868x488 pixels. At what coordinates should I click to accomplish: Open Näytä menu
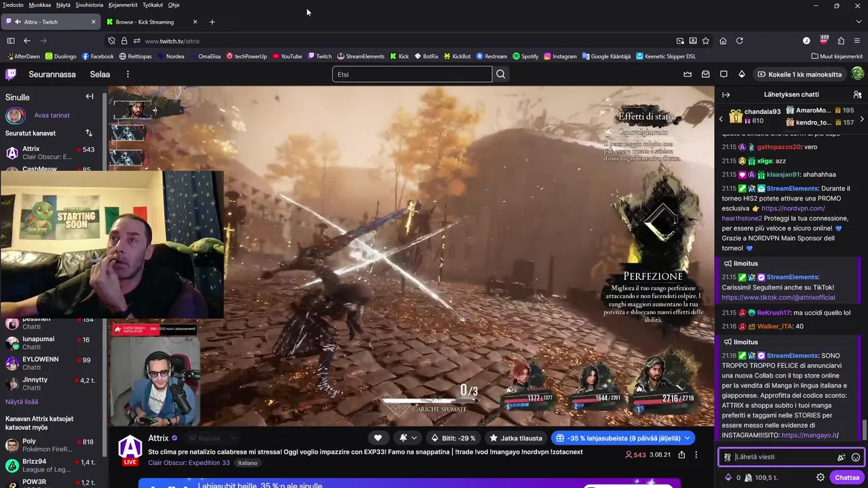coord(63,5)
